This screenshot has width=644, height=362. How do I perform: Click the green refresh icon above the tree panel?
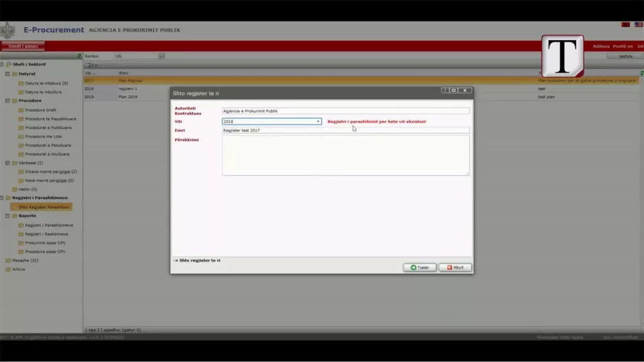(79, 56)
